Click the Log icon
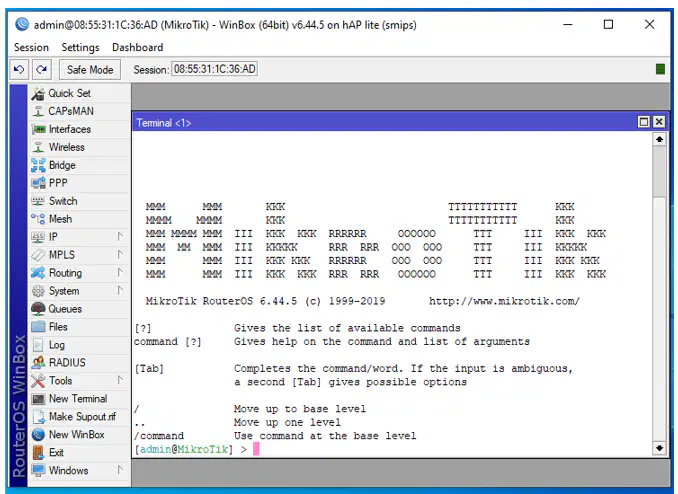The image size is (678, 494). coord(38,345)
